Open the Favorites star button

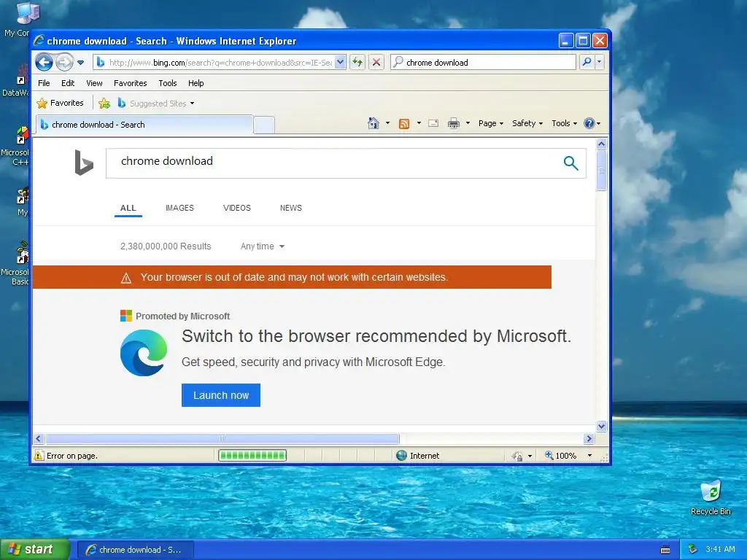click(x=61, y=103)
